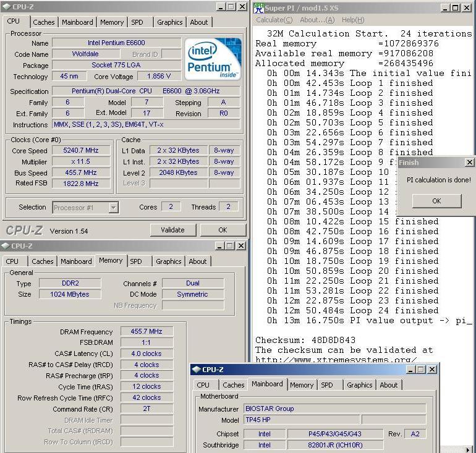This screenshot has height=453, width=476.
Task: Click the Loop 24 finished line
Action: 353,311
